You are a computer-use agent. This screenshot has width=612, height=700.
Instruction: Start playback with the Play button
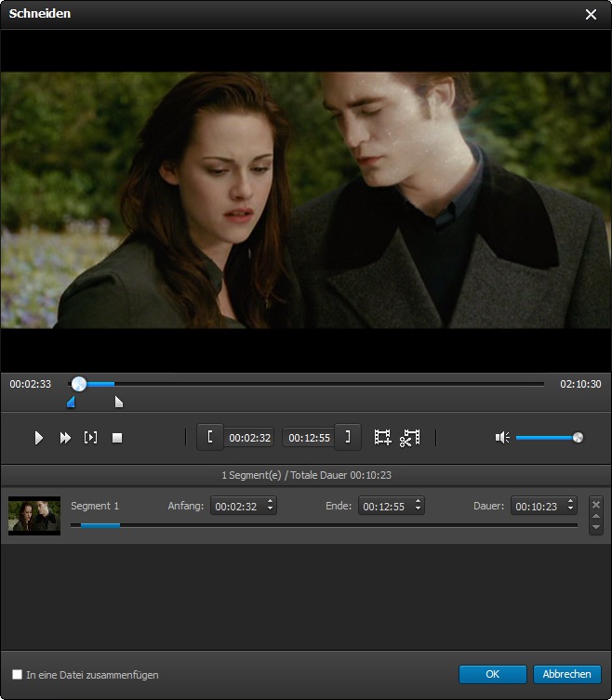click(39, 438)
